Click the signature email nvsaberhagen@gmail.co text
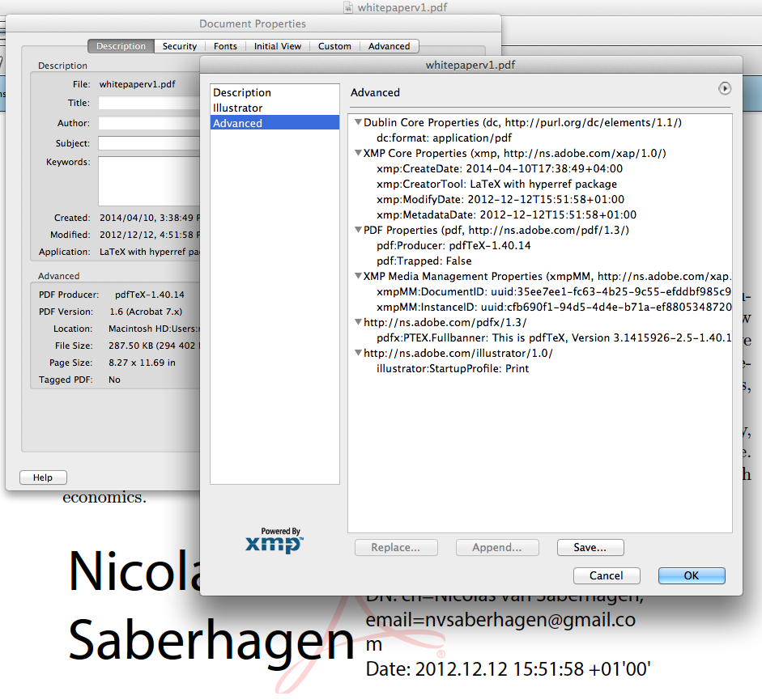 [500, 620]
